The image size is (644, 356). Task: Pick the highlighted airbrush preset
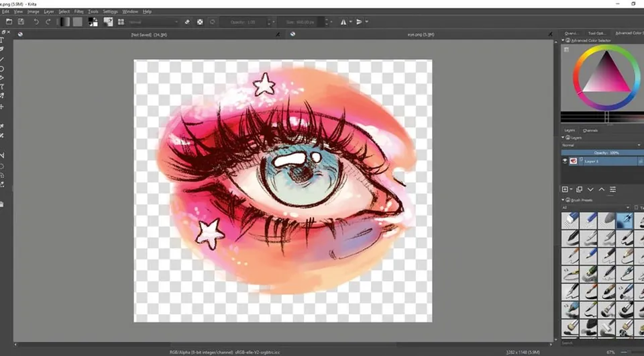[x=625, y=220]
